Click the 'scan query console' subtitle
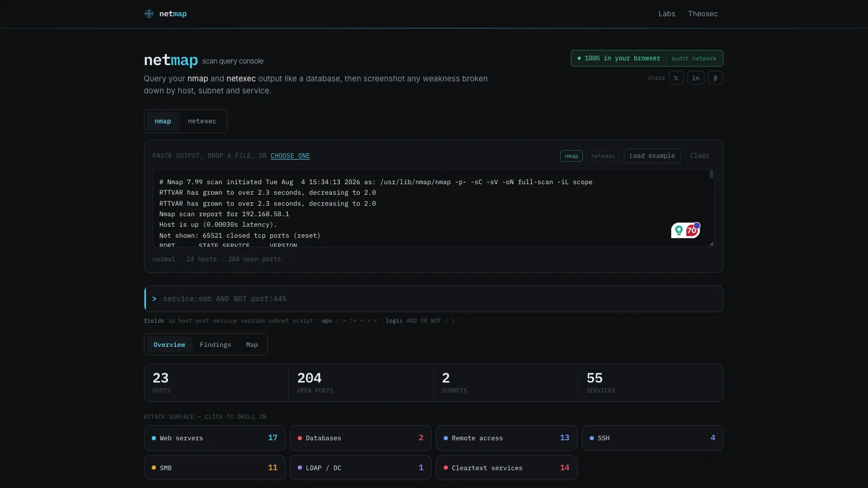868x488 pixels. (x=233, y=61)
